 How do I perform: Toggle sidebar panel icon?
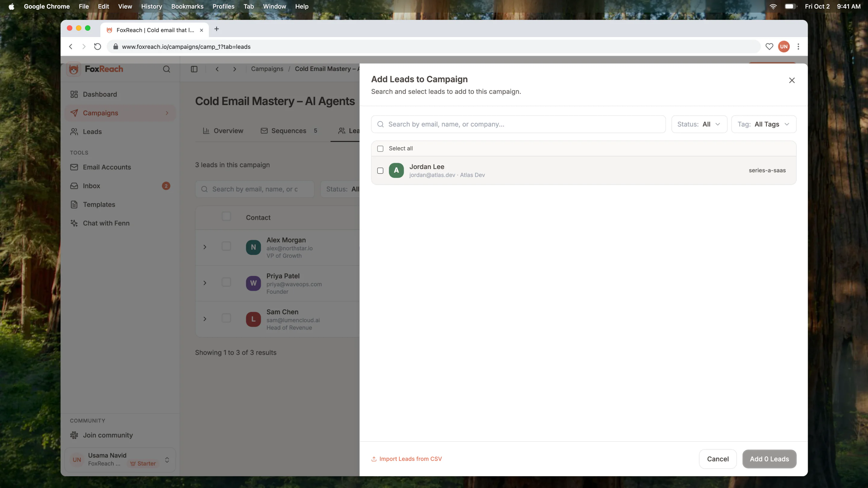tap(194, 69)
